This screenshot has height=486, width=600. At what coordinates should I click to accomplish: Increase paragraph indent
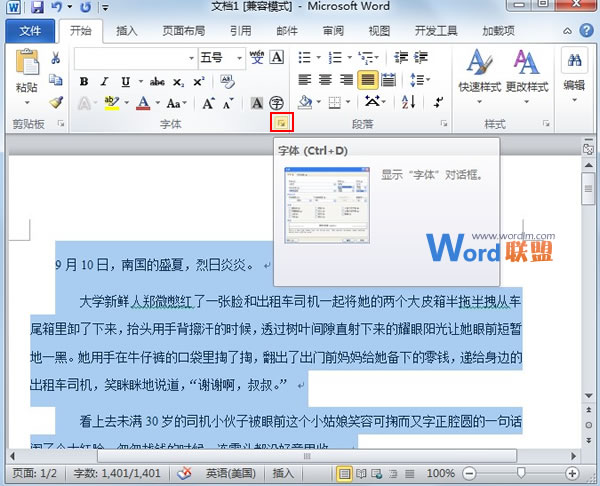(421, 57)
